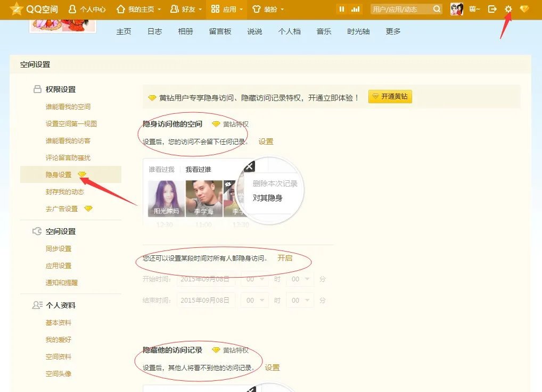Image resolution: width=542 pixels, height=392 pixels.
Task: Open the 个人档 tab
Action: click(289, 31)
